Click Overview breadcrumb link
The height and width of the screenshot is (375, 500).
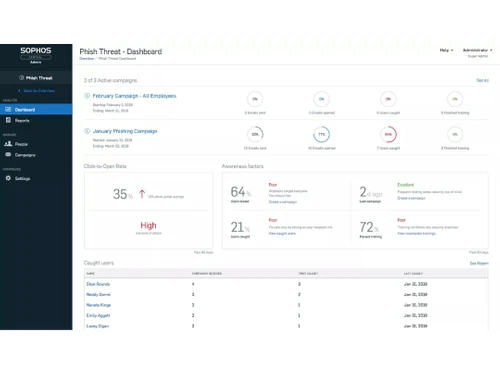click(x=86, y=59)
